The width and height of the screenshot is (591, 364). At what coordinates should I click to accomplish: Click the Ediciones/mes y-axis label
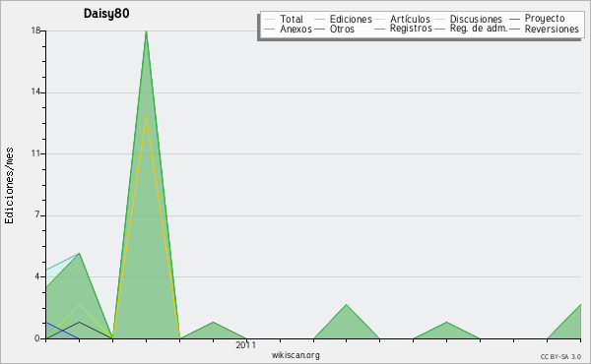9,186
